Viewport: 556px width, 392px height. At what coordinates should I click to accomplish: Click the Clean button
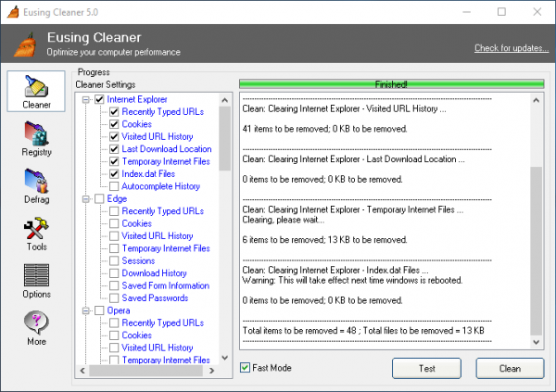coord(510,368)
